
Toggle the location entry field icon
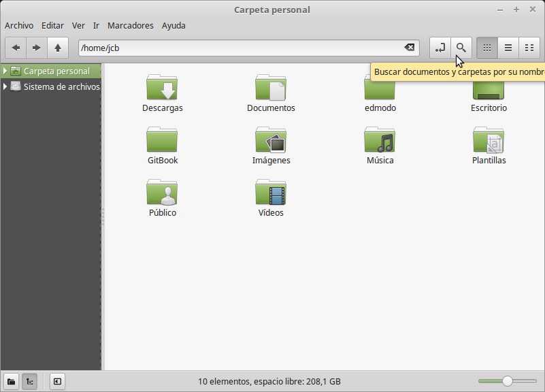440,48
